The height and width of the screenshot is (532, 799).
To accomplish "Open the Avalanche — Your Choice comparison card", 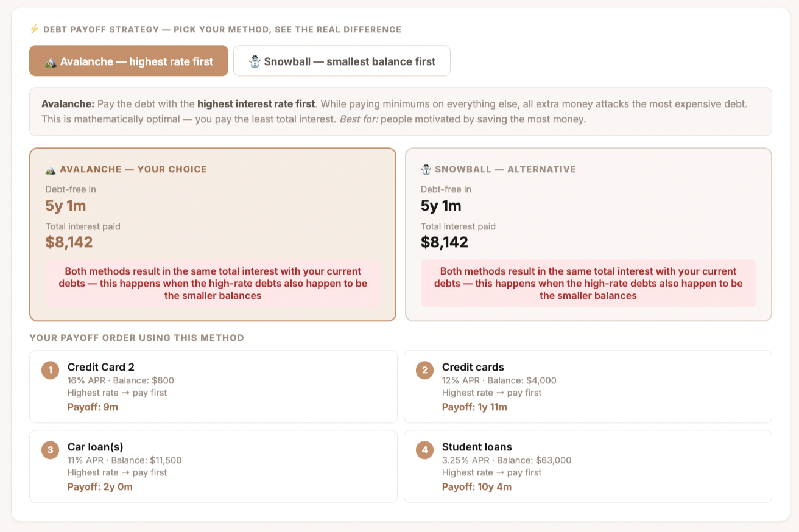I will coord(213,234).
